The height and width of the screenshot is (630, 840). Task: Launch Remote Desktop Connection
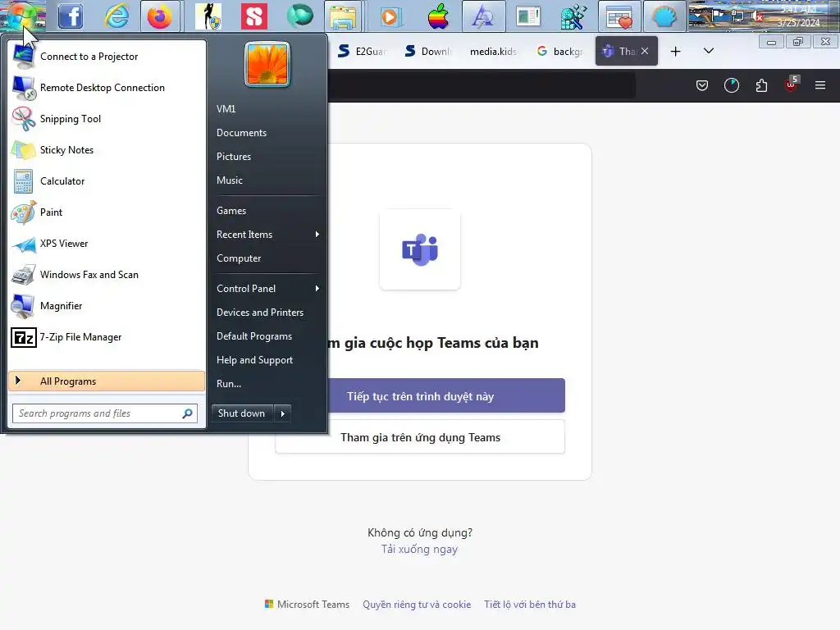click(x=107, y=87)
